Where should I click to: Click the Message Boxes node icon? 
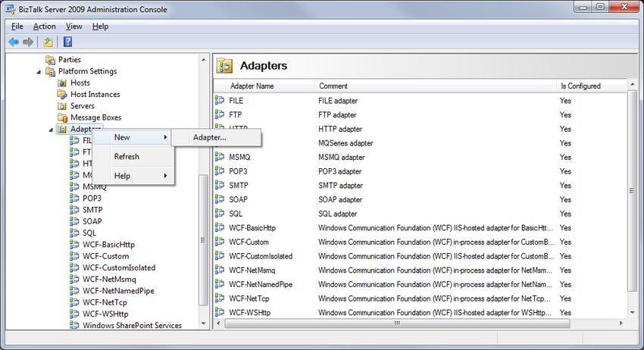tap(62, 117)
